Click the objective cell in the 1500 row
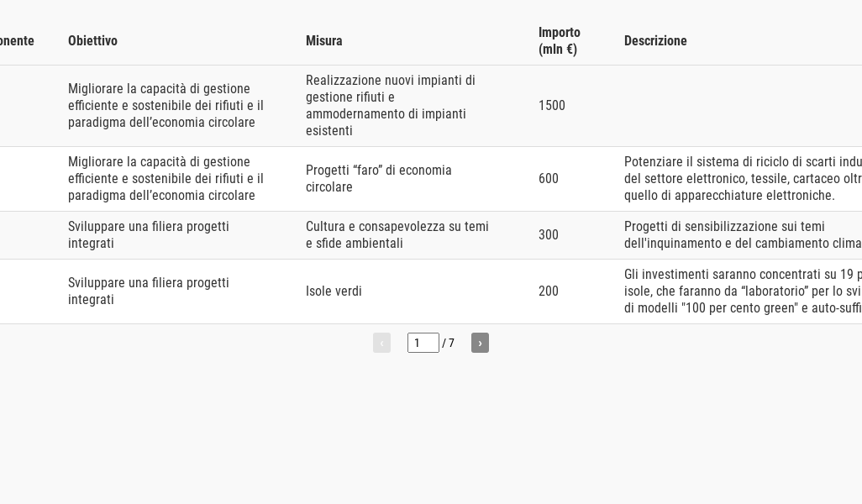 coord(166,106)
